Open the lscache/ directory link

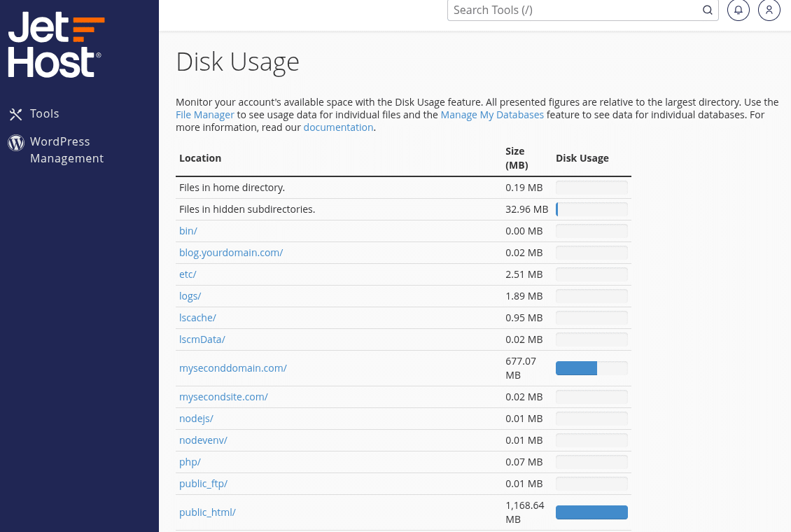197,318
